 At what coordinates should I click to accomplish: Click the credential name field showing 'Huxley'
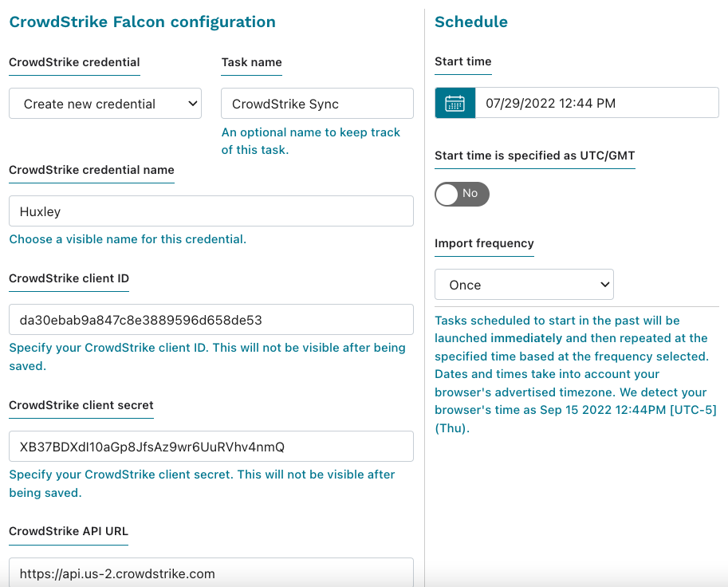[211, 211]
